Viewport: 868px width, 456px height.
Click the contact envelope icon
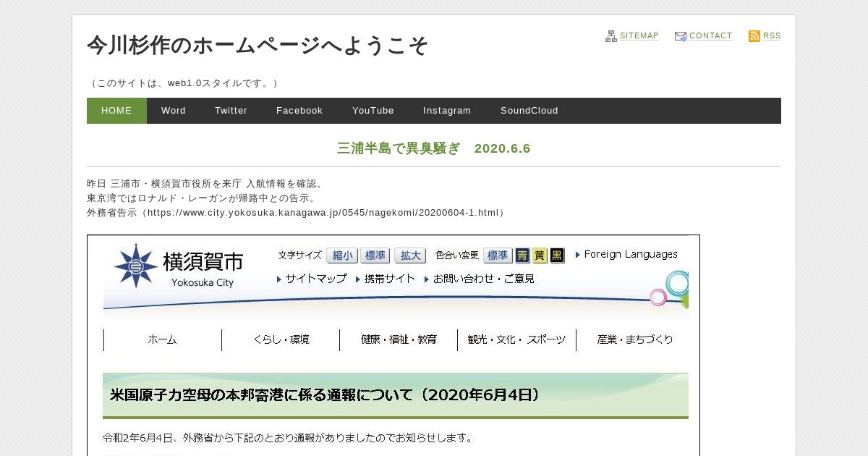click(x=681, y=36)
